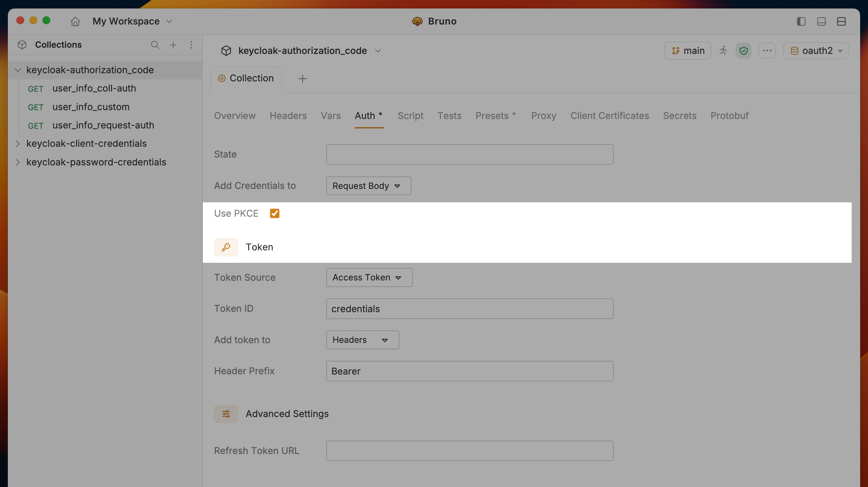Viewport: 868px width, 487px height.
Task: Collapse the keycloak-authorization_code tree folder
Action: click(x=18, y=70)
